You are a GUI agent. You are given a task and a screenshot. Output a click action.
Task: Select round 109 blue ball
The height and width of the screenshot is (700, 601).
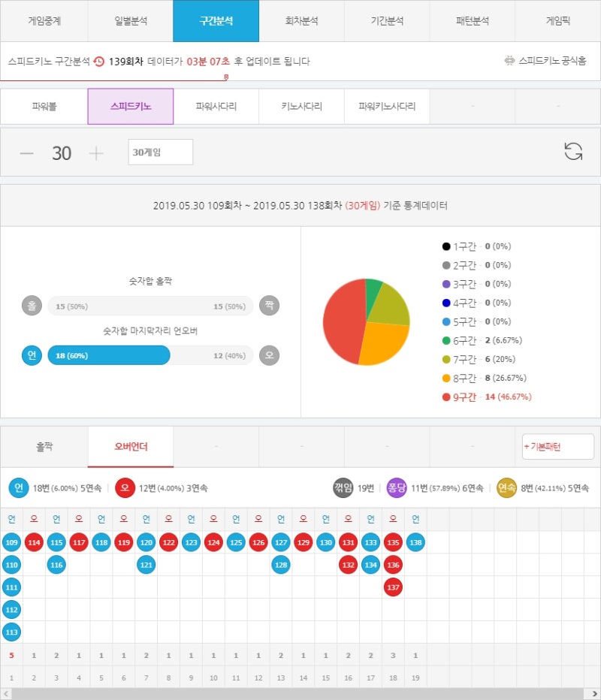tap(11, 542)
